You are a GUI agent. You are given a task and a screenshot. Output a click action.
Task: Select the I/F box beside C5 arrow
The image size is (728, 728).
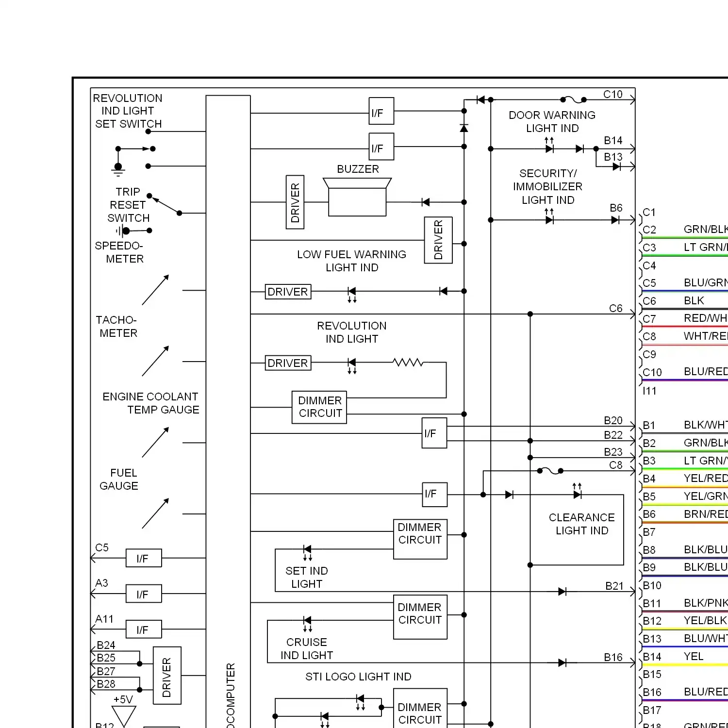tap(144, 558)
